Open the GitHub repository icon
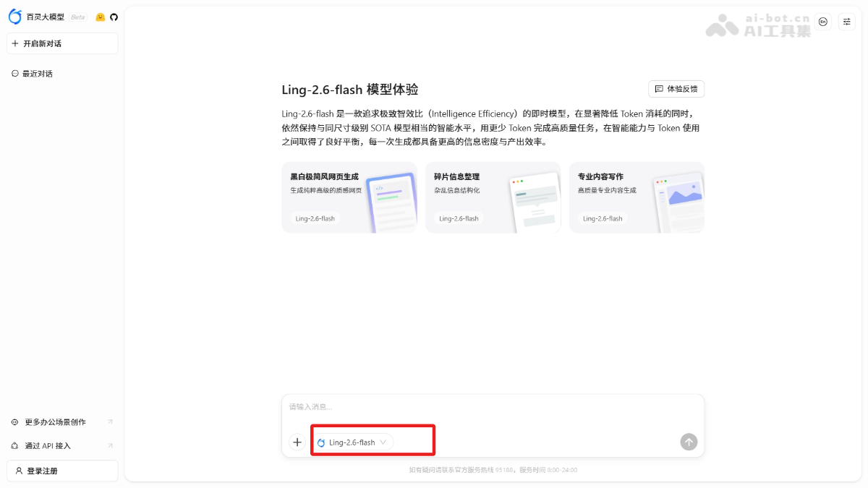Viewport: 868px width, 488px height. click(114, 17)
